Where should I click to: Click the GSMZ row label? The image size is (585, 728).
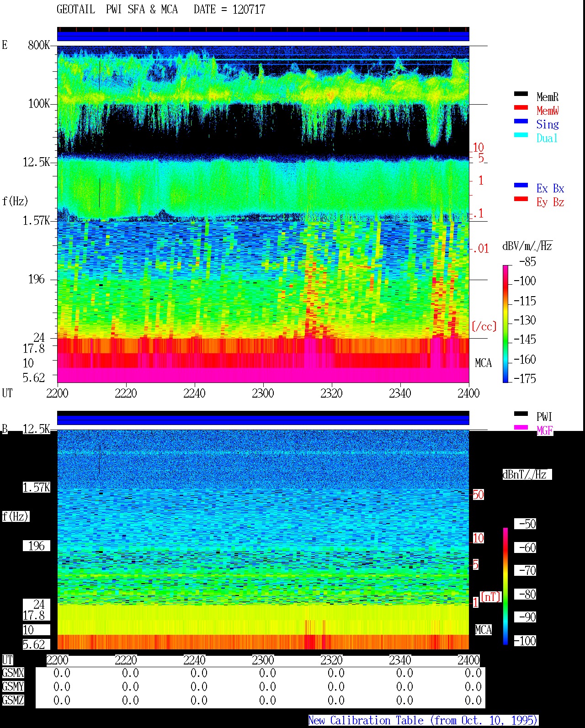(x=13, y=700)
